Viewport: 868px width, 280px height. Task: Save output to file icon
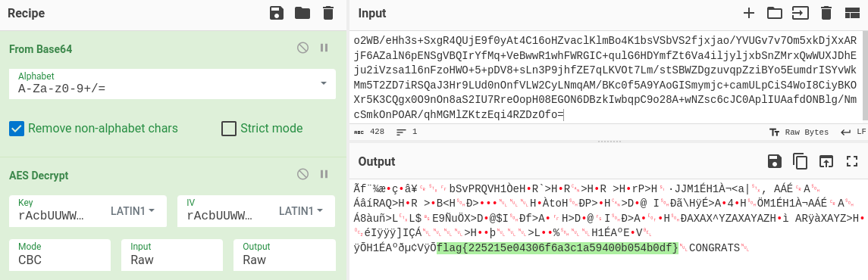(775, 161)
